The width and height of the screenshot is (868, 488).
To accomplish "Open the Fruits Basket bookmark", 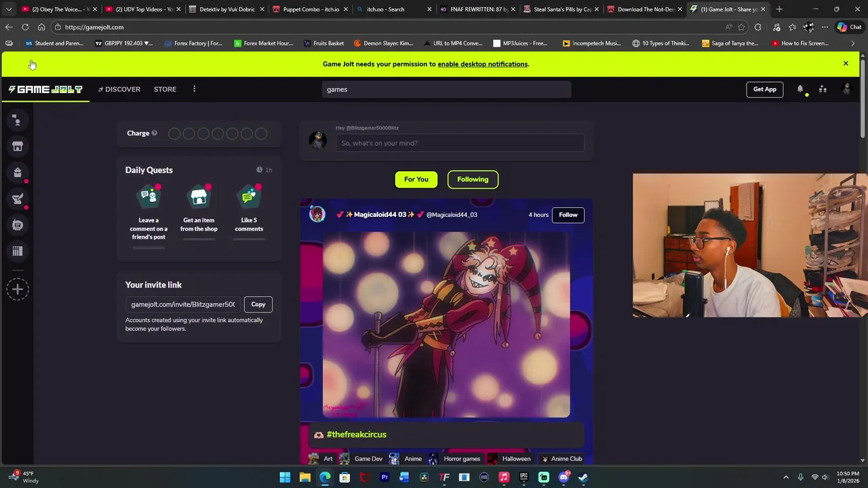I will [x=323, y=43].
